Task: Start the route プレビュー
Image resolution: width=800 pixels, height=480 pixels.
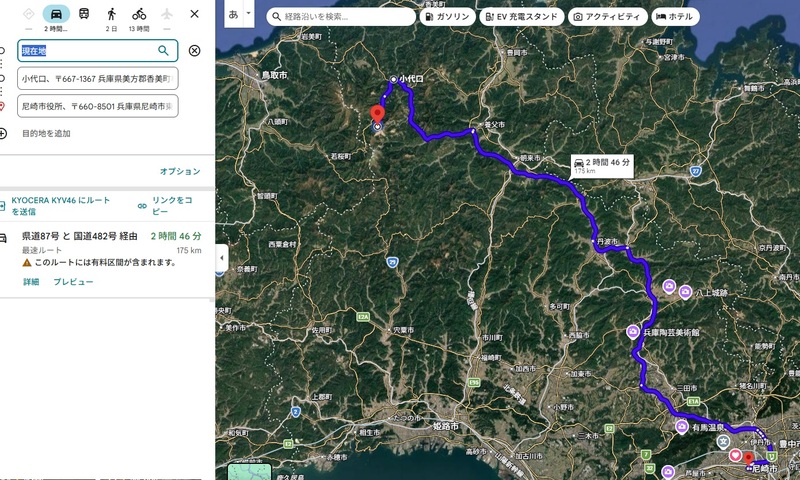Action: tap(73, 282)
